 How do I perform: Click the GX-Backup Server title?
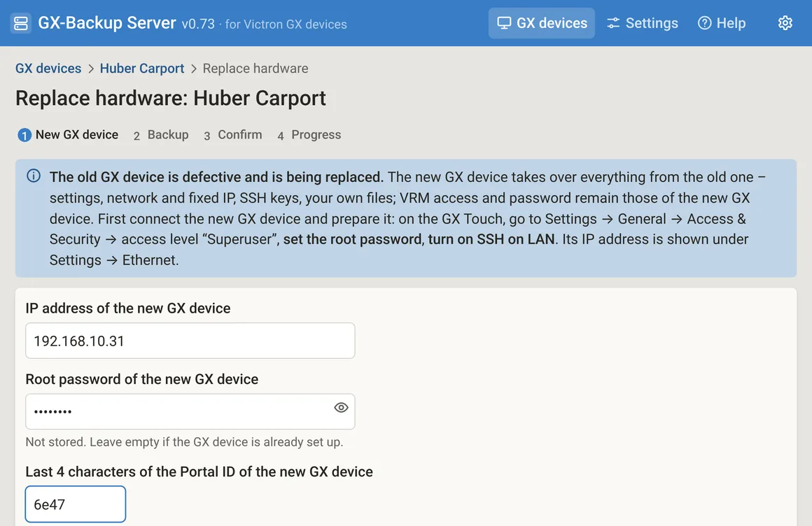(107, 23)
